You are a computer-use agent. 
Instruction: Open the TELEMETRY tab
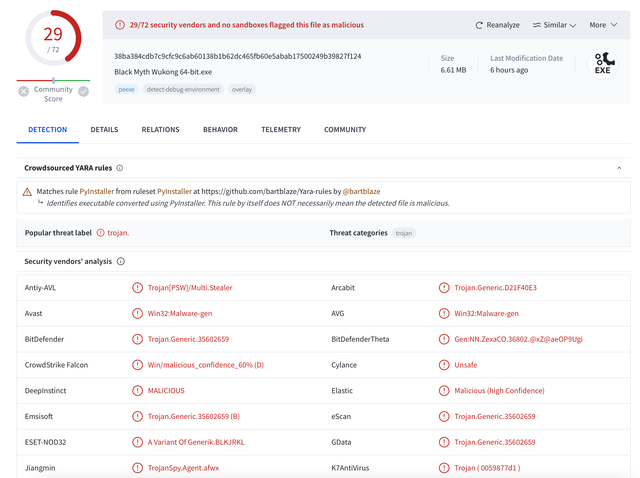pyautogui.click(x=281, y=129)
